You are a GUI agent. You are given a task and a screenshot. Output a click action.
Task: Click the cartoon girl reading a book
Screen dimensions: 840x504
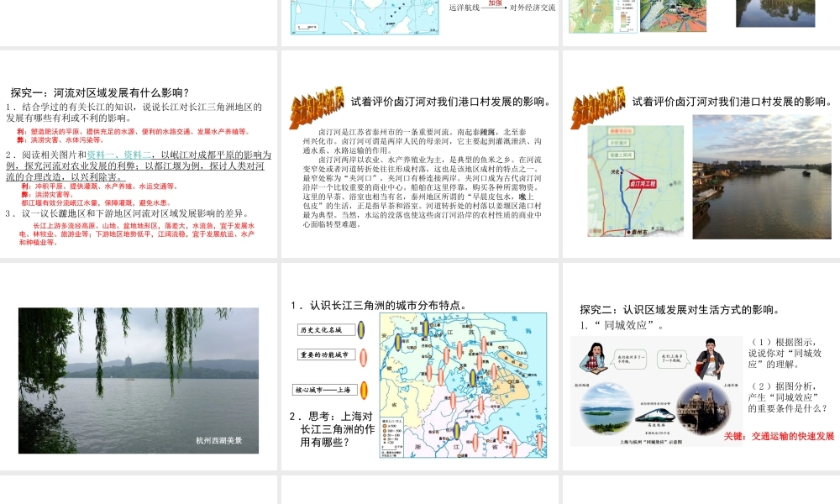593,357
